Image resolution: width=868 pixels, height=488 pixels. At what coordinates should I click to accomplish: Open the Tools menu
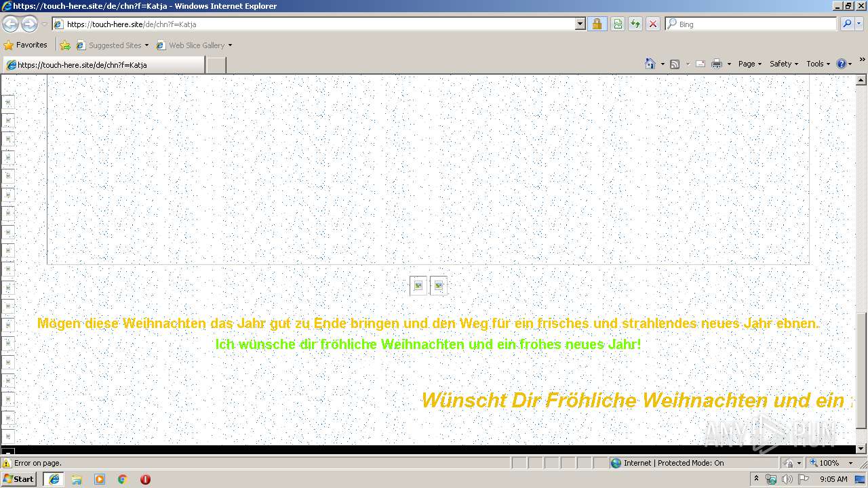818,64
